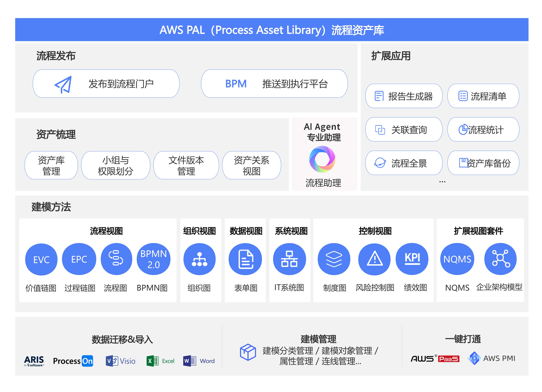The image size is (542, 392).
Task: Open the IT system diagram icon
Action: tap(289, 259)
